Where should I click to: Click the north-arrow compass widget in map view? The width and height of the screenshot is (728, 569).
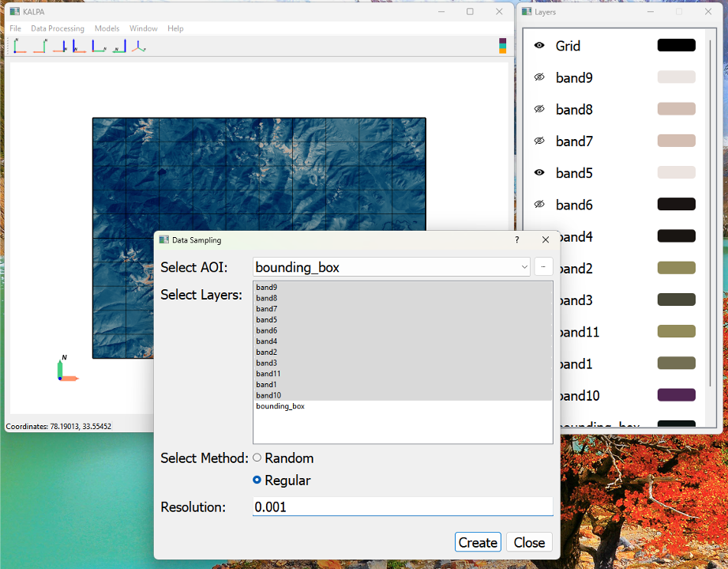(x=67, y=368)
